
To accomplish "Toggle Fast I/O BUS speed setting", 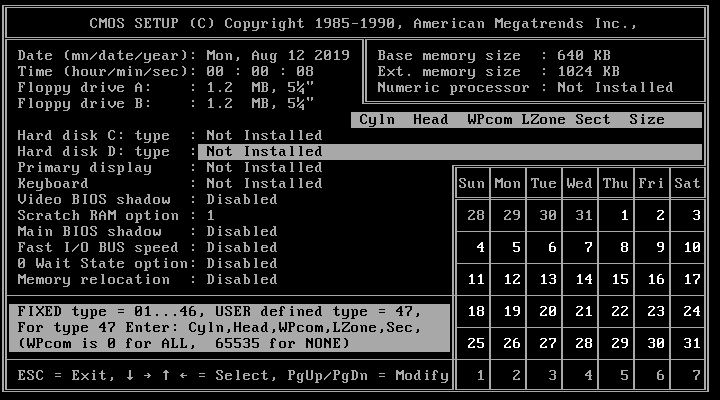I will 241,247.
